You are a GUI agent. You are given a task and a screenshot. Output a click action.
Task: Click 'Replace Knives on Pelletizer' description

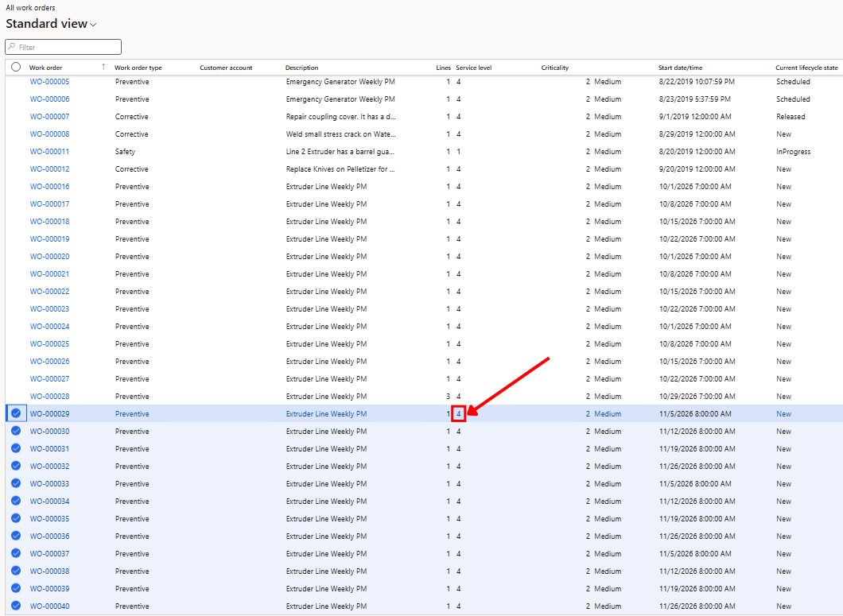click(x=340, y=169)
